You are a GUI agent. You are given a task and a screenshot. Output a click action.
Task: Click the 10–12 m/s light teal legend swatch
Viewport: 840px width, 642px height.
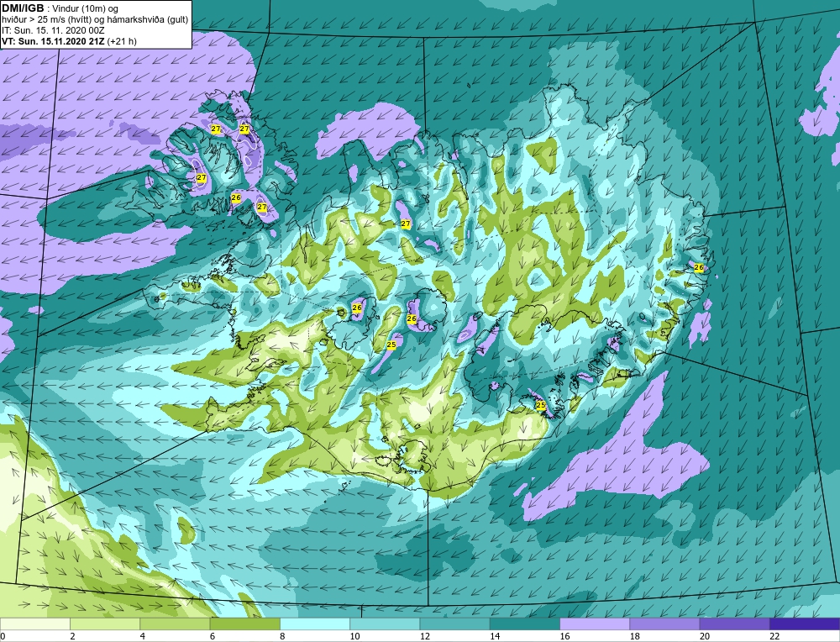point(385,624)
